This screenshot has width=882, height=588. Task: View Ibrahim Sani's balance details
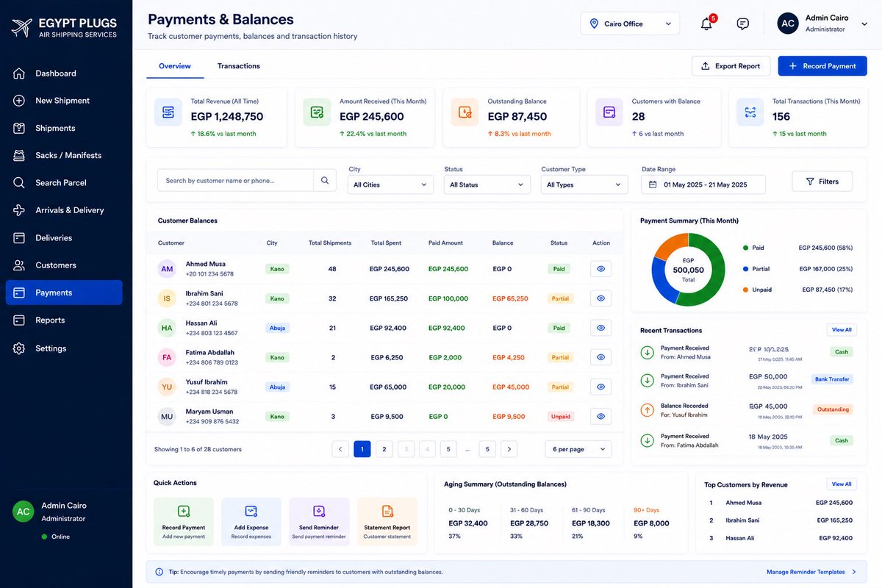(600, 298)
